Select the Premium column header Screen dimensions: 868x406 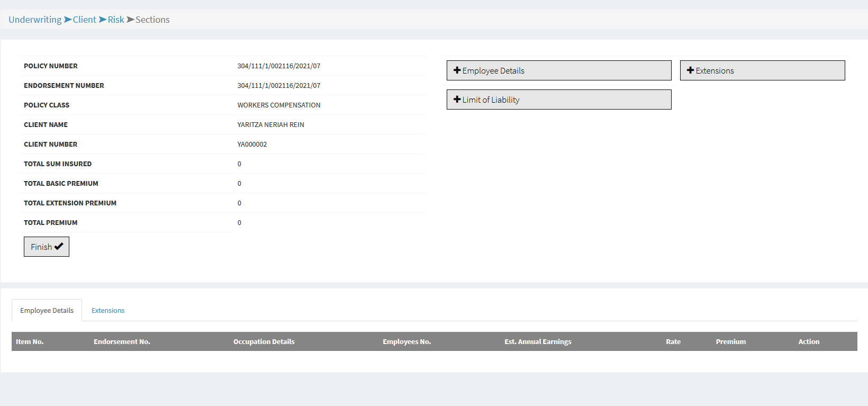(x=730, y=342)
